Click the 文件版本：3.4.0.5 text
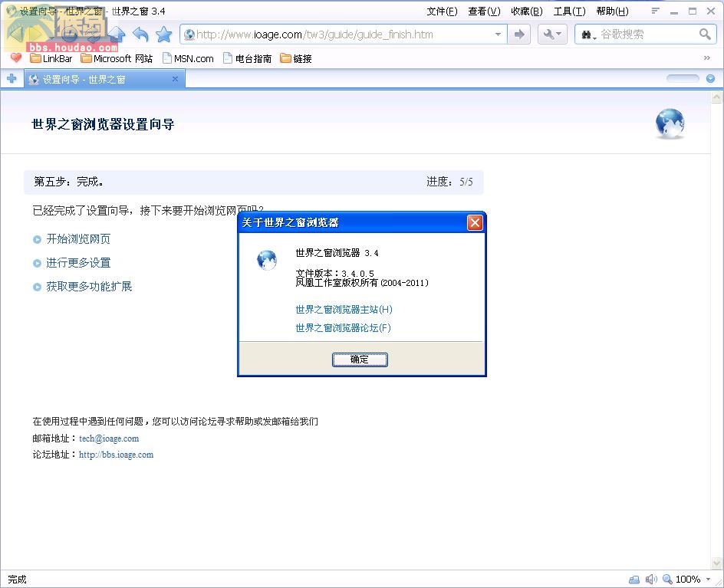 (x=334, y=273)
